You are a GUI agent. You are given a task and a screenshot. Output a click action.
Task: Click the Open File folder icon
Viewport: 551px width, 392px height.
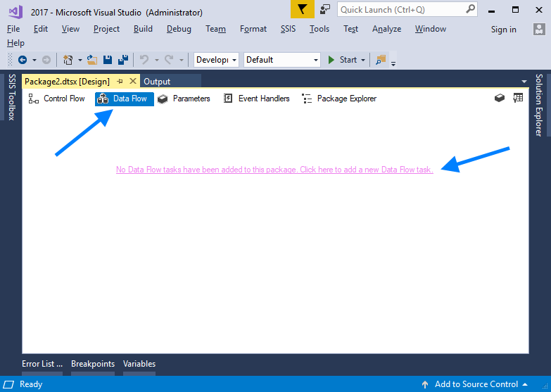(92, 60)
